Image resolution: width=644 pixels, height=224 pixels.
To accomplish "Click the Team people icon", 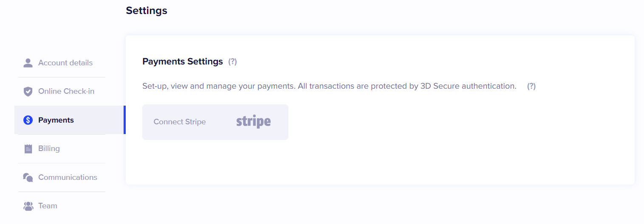I will [x=28, y=206].
